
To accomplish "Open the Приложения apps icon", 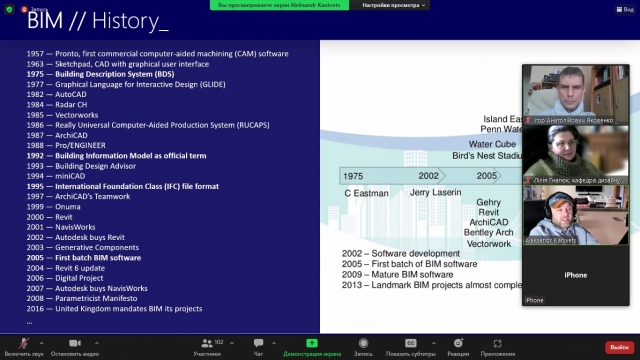I will [497, 343].
